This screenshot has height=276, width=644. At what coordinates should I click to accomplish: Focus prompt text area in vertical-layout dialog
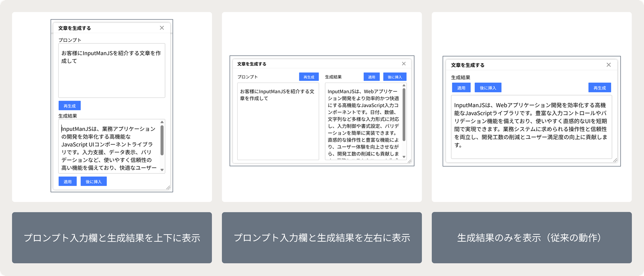[112, 71]
